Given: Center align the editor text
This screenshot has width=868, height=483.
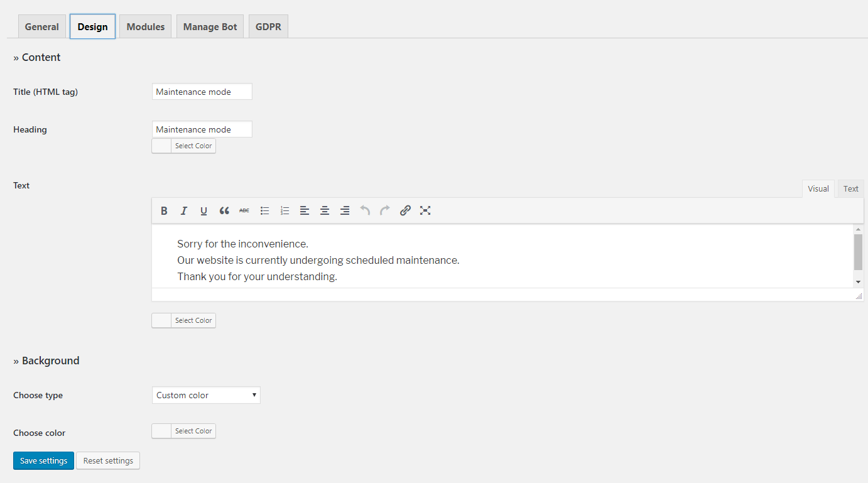Looking at the screenshot, I should point(325,211).
